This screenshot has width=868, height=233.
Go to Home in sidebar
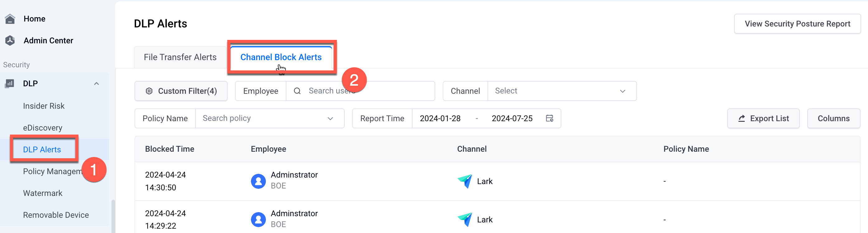click(x=34, y=19)
